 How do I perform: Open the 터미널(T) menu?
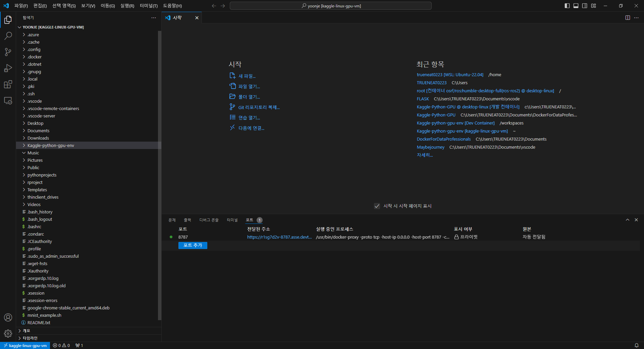149,6
